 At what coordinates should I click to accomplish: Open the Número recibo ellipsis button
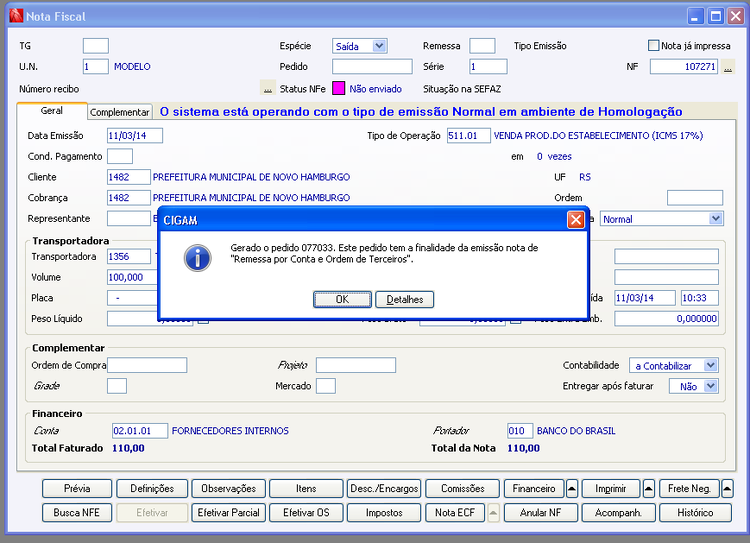tap(267, 89)
